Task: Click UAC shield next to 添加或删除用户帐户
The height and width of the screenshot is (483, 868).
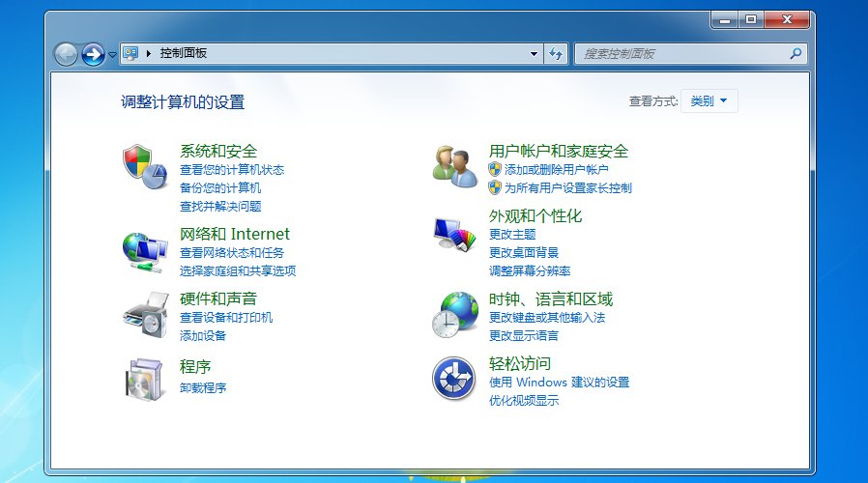Action: click(x=495, y=169)
